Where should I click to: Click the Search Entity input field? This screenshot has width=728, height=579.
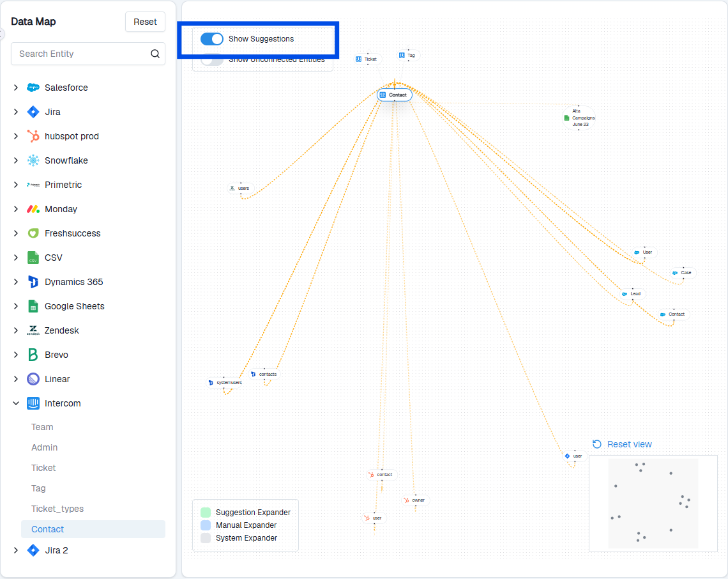(87, 54)
